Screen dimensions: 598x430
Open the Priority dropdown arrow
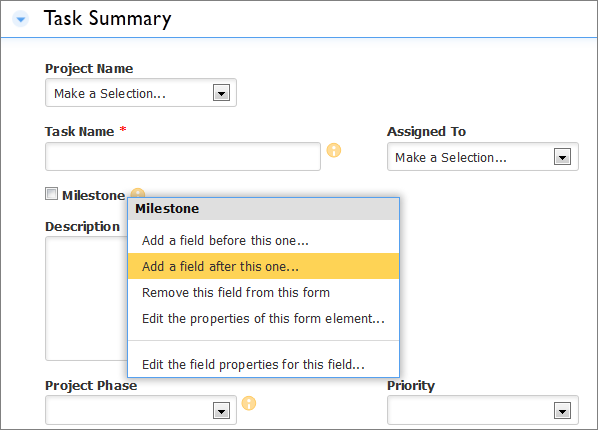click(562, 410)
